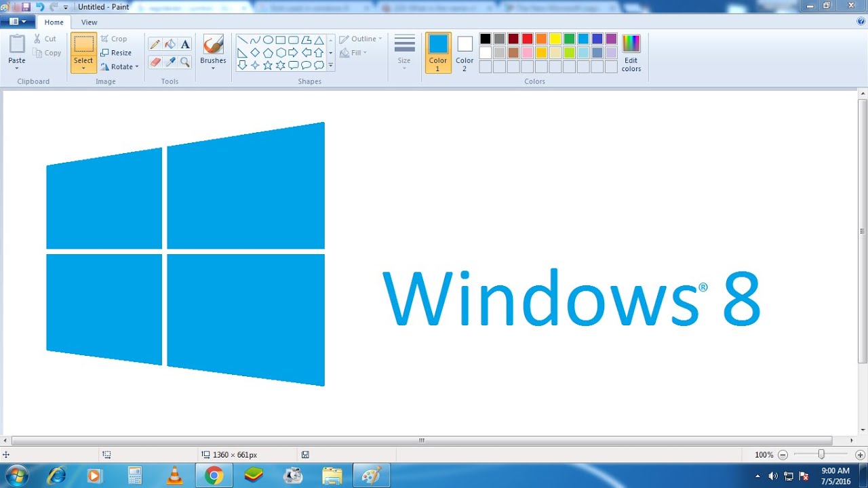Pick the Rounded rectangular callout shape
This screenshot has height=488, width=868.
pyautogui.click(x=294, y=66)
